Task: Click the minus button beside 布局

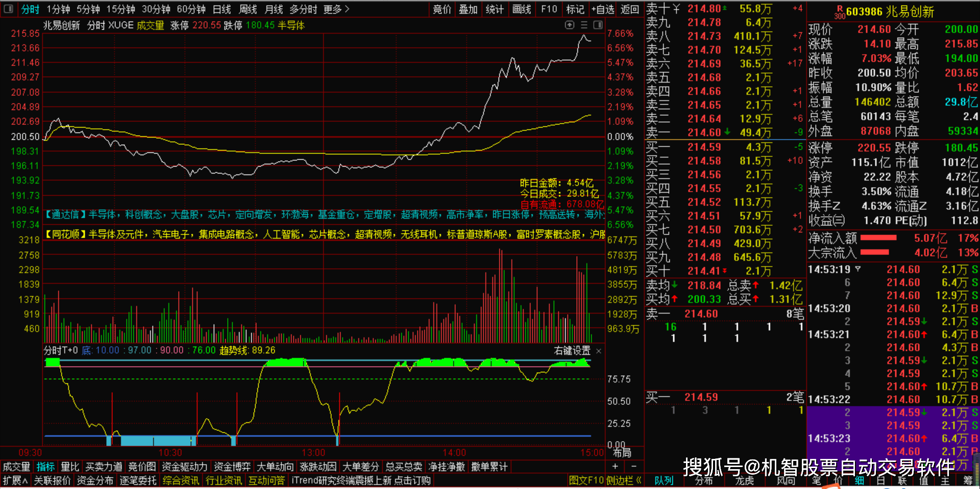Action: [x=633, y=467]
